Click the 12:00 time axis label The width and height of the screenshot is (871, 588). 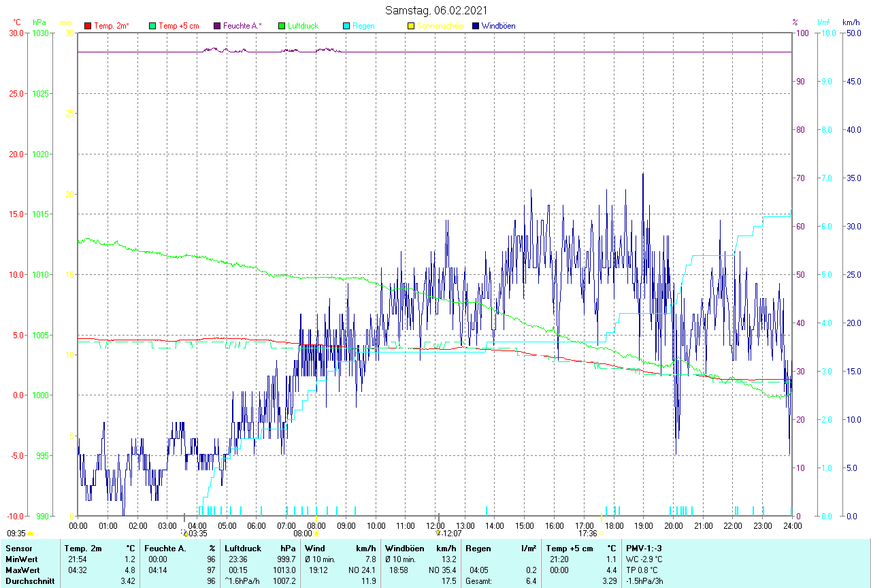435,525
